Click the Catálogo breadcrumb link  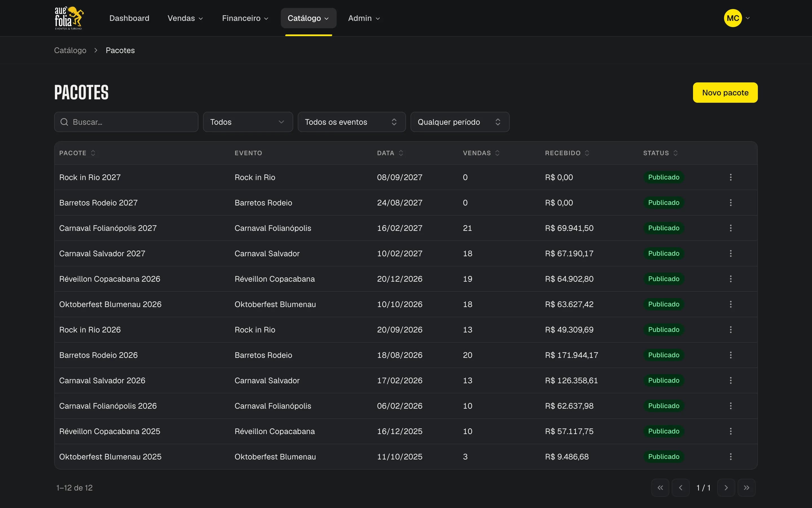click(x=70, y=51)
